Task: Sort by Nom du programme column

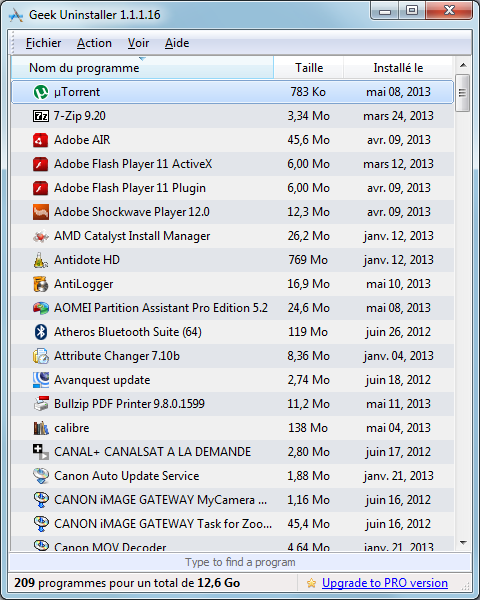Action: 142,68
